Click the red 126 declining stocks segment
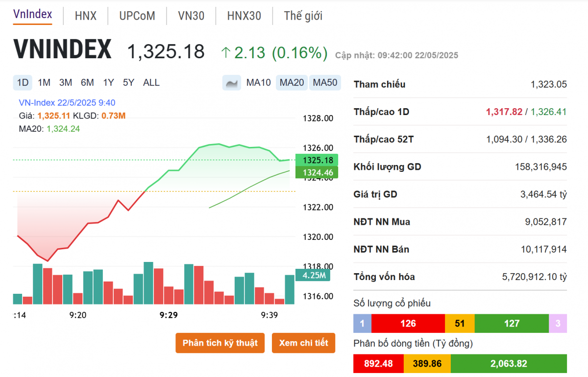Viewport: 588px width, 377px height. click(x=408, y=323)
